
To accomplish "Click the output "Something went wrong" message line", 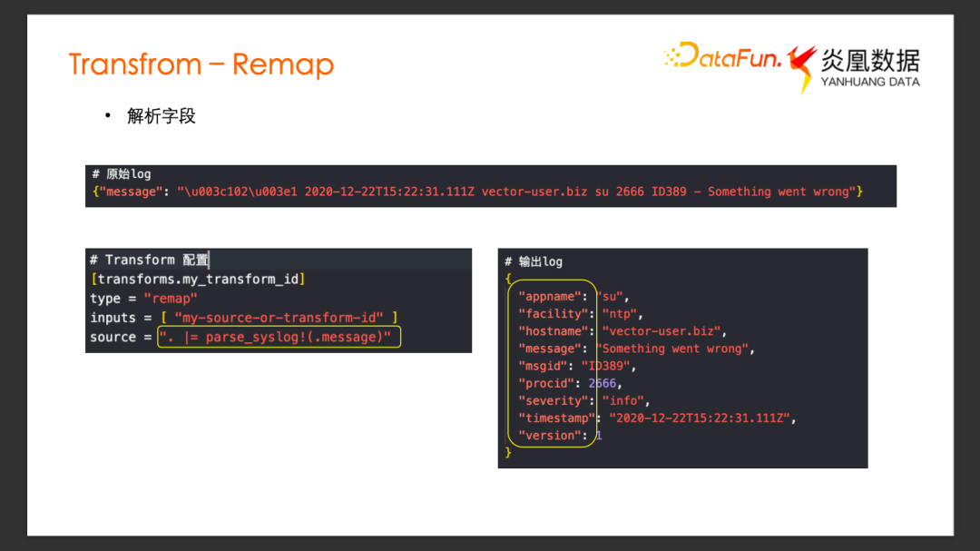I will (636, 349).
